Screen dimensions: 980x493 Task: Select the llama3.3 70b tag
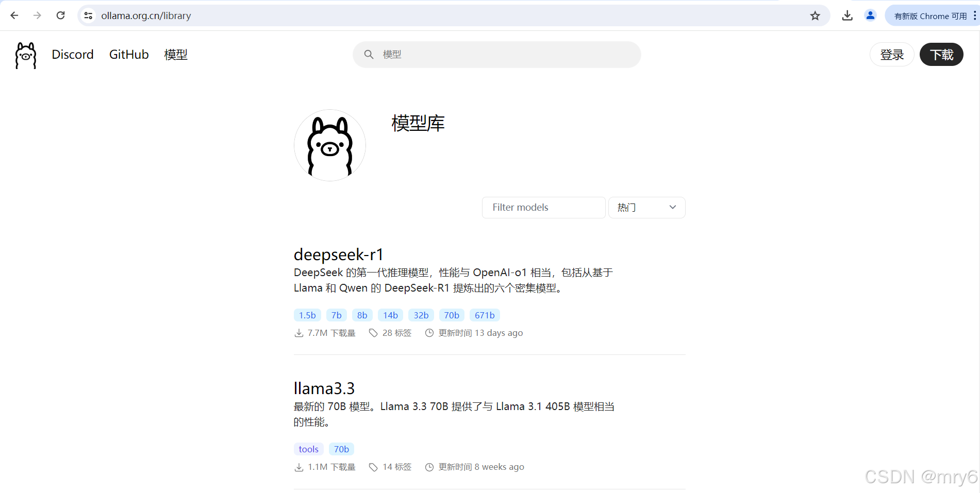341,449
